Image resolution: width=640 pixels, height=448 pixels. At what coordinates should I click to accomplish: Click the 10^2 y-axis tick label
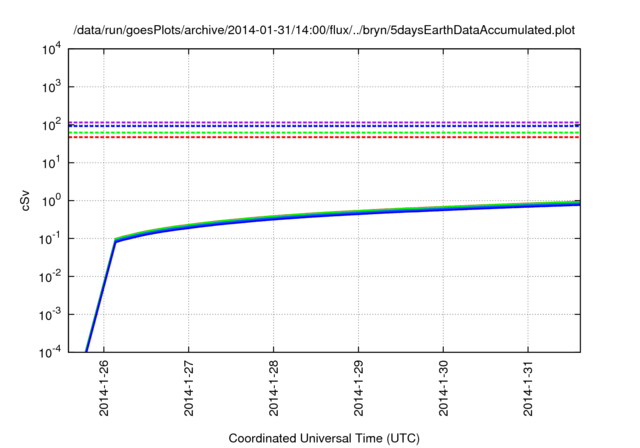click(x=51, y=124)
